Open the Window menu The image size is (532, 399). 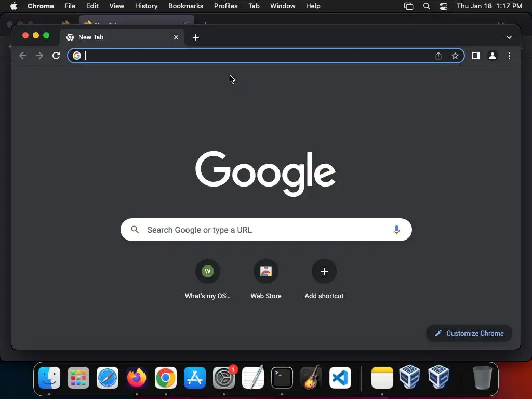283,6
